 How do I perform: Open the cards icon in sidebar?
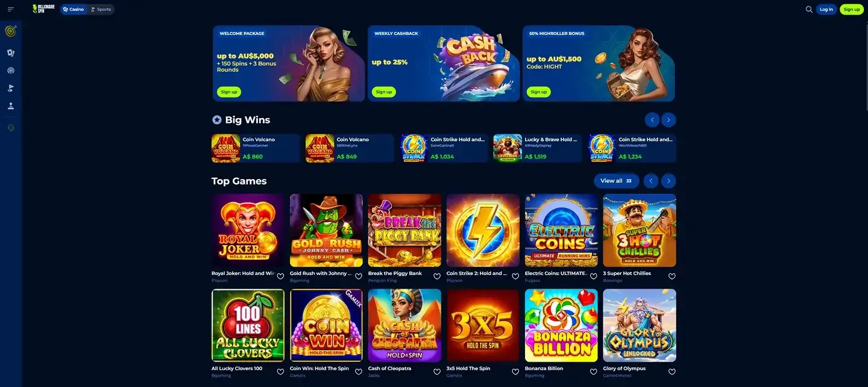11,53
